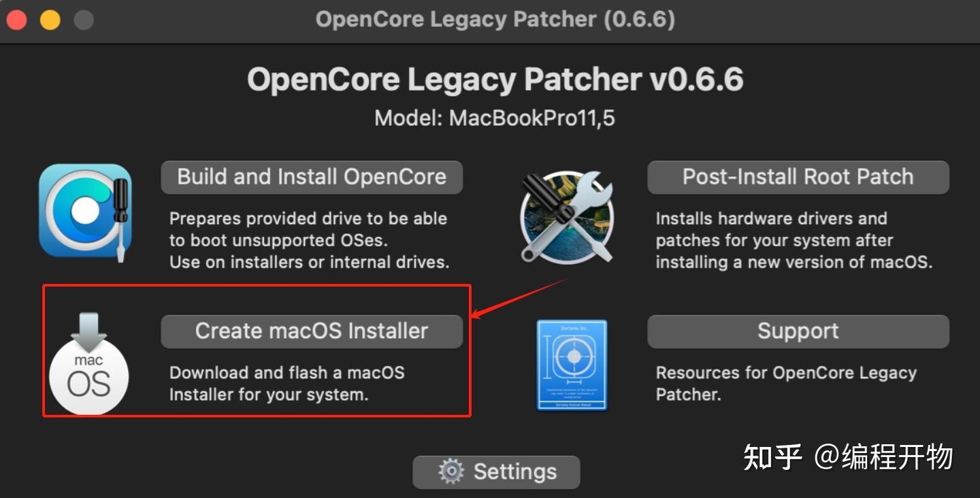Close the OpenCore Legacy Patcher window

17,20
